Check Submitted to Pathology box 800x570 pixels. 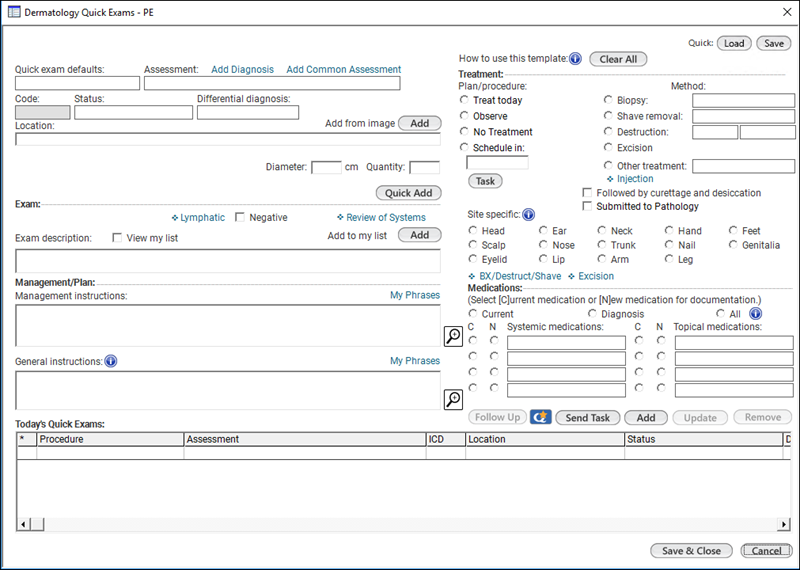point(587,206)
